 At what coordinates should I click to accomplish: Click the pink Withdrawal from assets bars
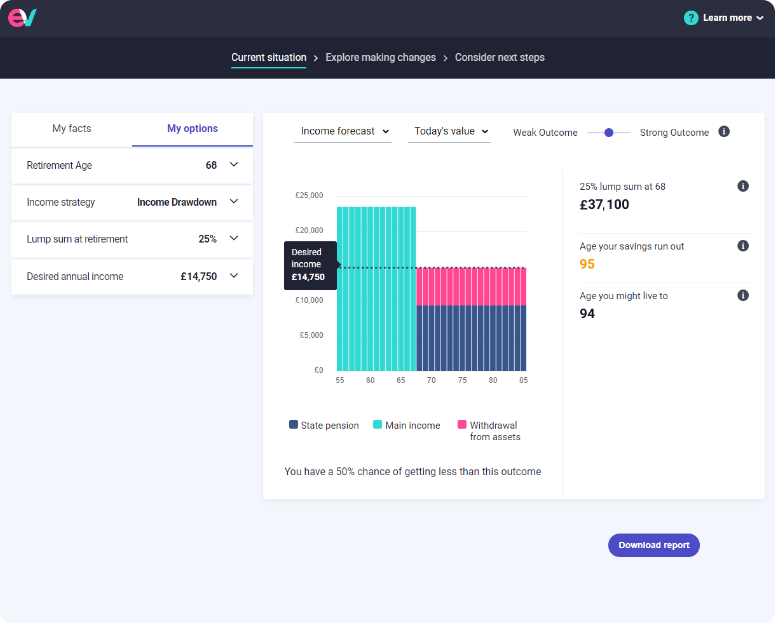(471, 287)
